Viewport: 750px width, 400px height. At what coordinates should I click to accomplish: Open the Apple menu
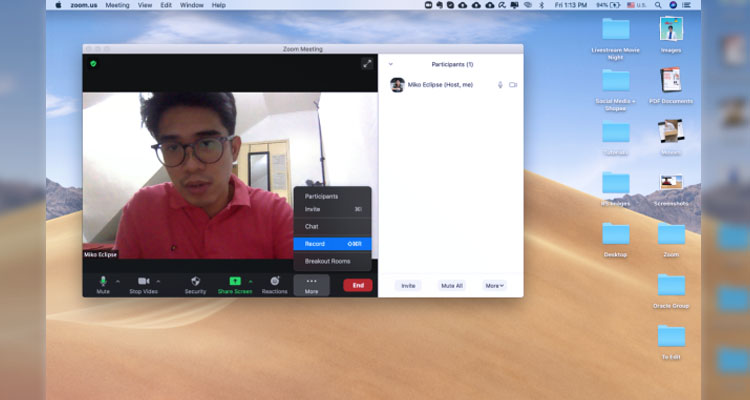[58, 5]
